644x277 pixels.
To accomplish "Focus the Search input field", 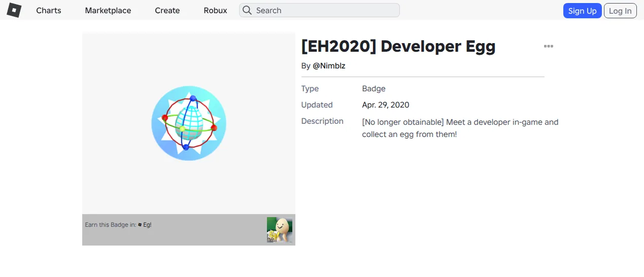I will tap(319, 10).
